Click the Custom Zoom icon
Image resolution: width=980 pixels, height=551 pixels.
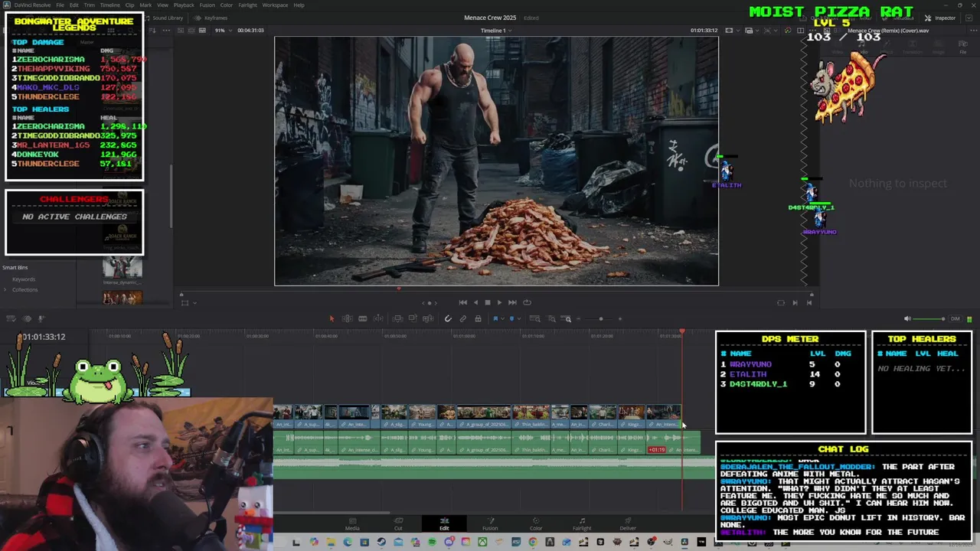point(567,319)
